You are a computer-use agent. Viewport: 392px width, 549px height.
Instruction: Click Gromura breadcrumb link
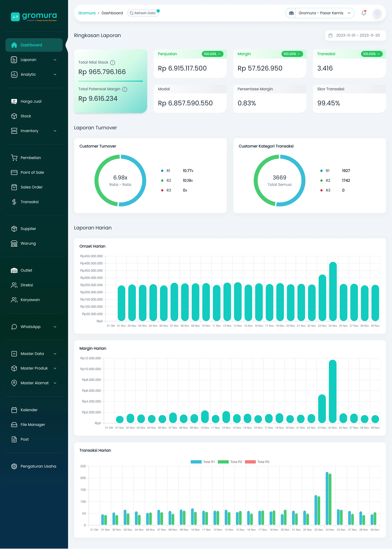pyautogui.click(x=87, y=13)
